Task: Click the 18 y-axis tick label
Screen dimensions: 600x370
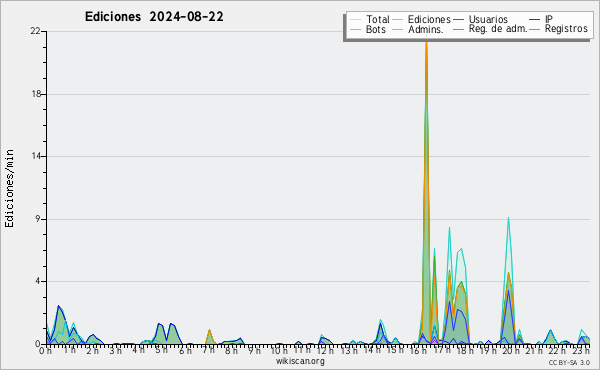Action: [36, 94]
